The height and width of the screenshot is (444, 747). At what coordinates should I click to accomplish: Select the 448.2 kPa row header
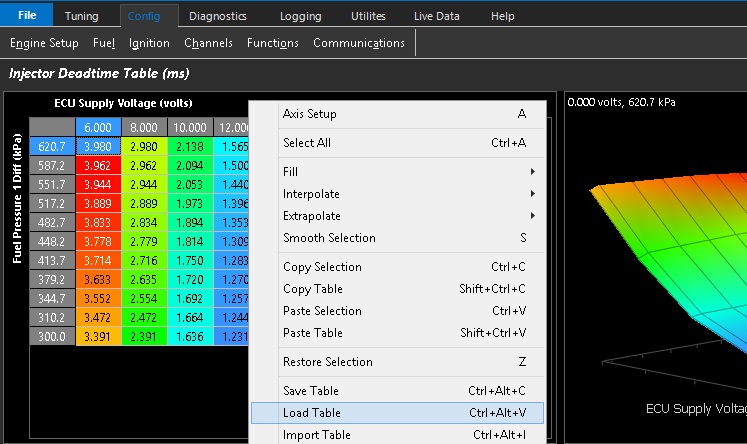(52, 242)
